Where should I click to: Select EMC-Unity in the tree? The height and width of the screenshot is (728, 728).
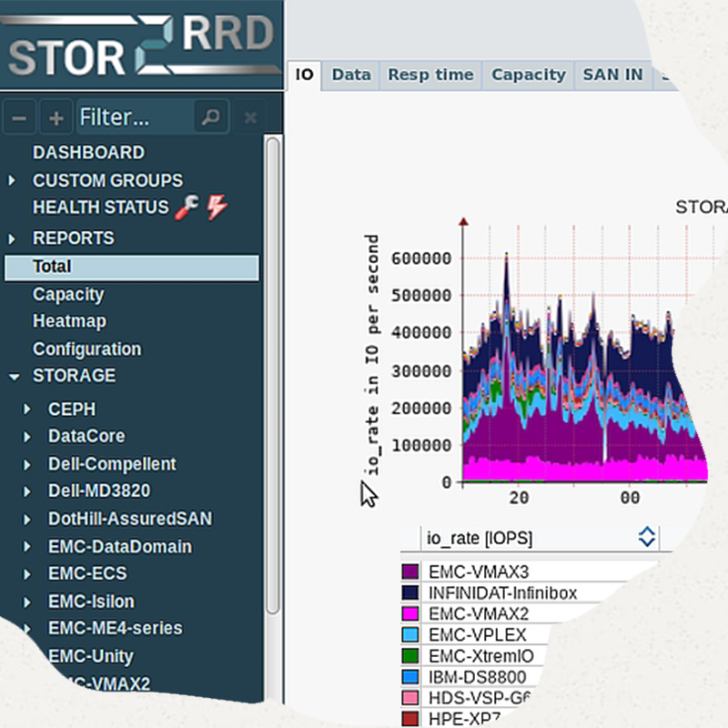pos(91,656)
